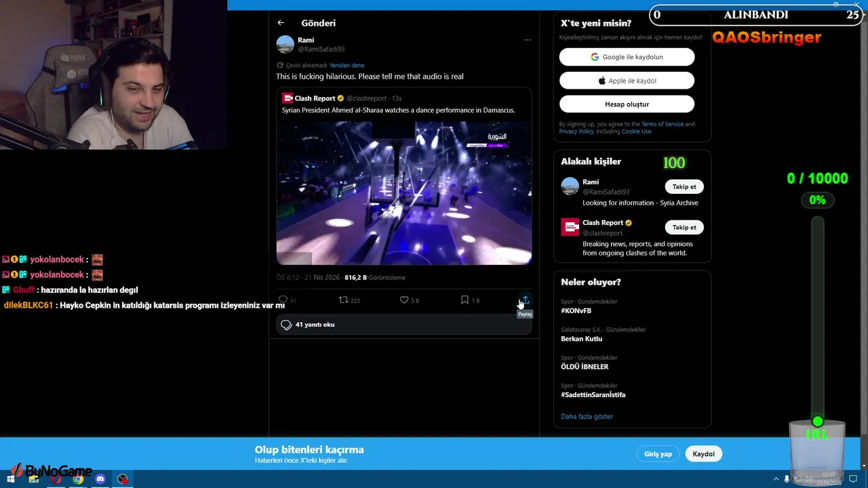Click the 816,2 B Görüntüleme view count
The width and height of the screenshot is (868, 488).
pyautogui.click(x=374, y=277)
